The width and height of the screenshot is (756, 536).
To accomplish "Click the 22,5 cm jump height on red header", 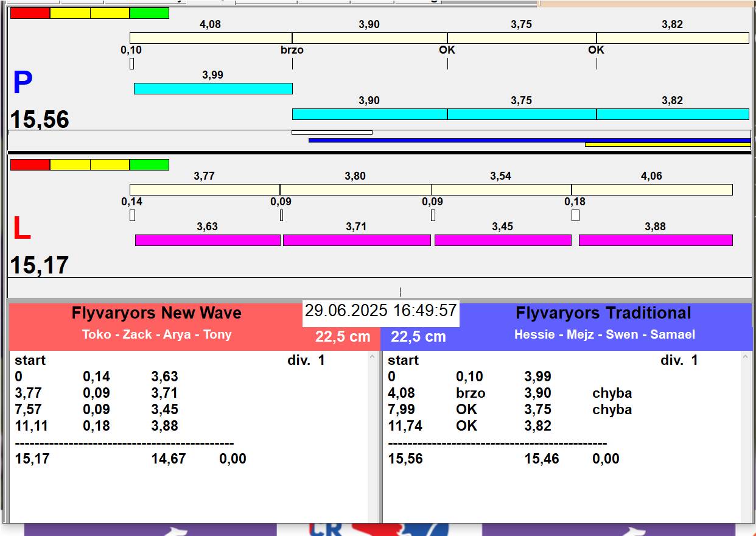I will click(343, 337).
